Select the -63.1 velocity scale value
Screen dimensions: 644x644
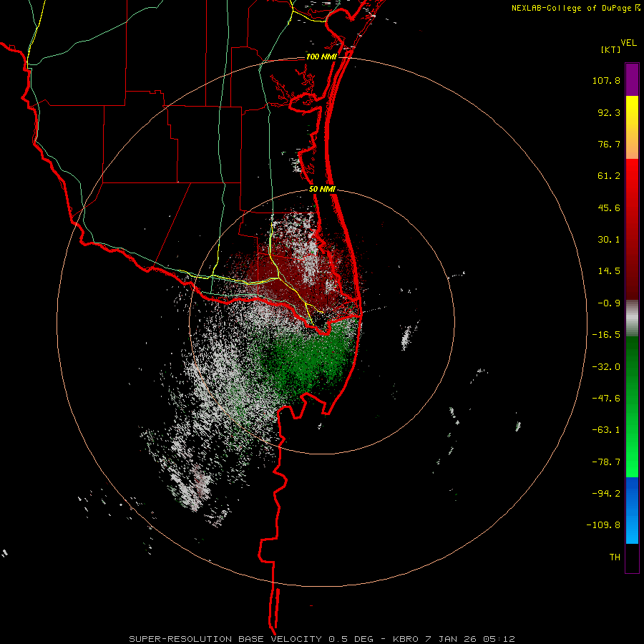606,430
